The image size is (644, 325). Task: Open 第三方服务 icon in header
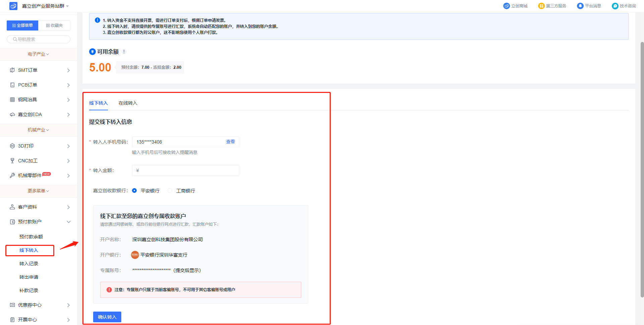(541, 6)
